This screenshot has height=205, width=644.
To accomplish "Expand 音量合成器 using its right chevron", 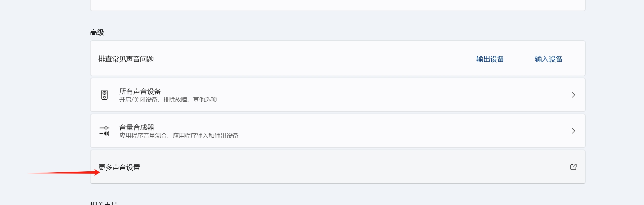I will [x=573, y=131].
